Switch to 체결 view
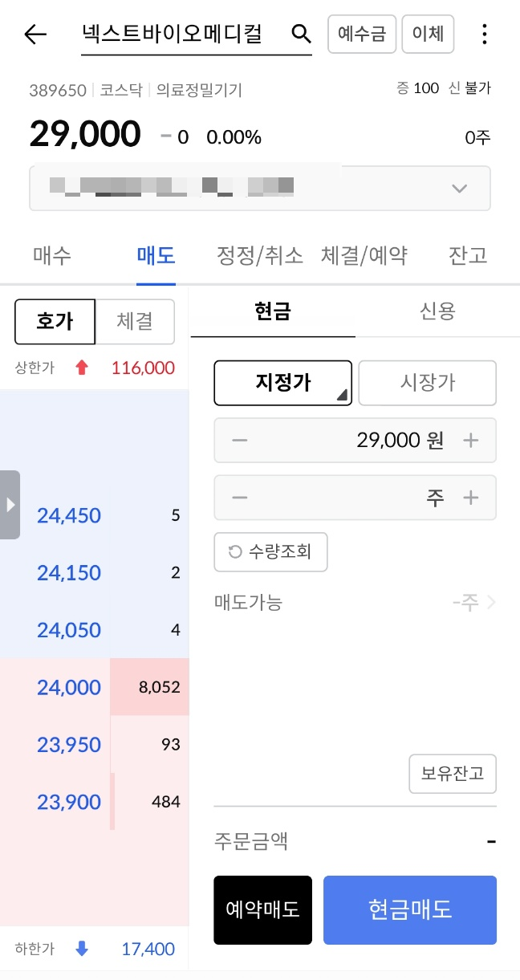This screenshot has height=980, width=520. pos(135,322)
